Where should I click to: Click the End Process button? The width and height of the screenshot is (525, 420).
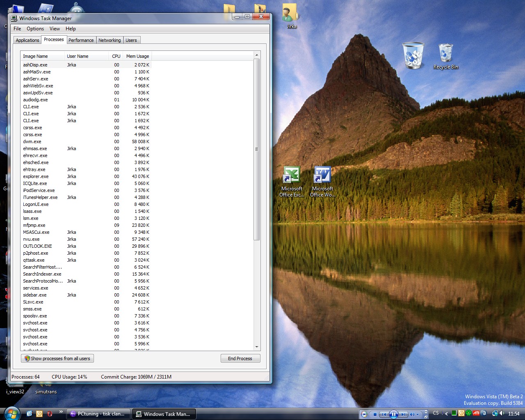240,358
